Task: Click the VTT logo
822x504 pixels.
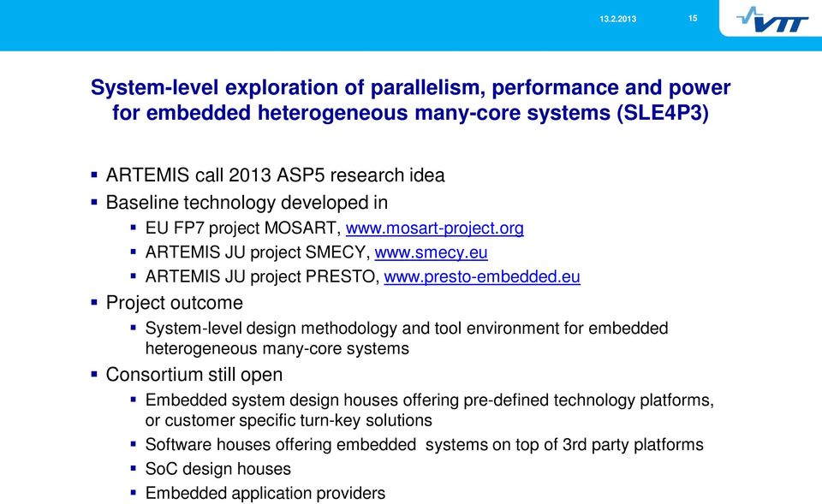Action: [x=772, y=20]
